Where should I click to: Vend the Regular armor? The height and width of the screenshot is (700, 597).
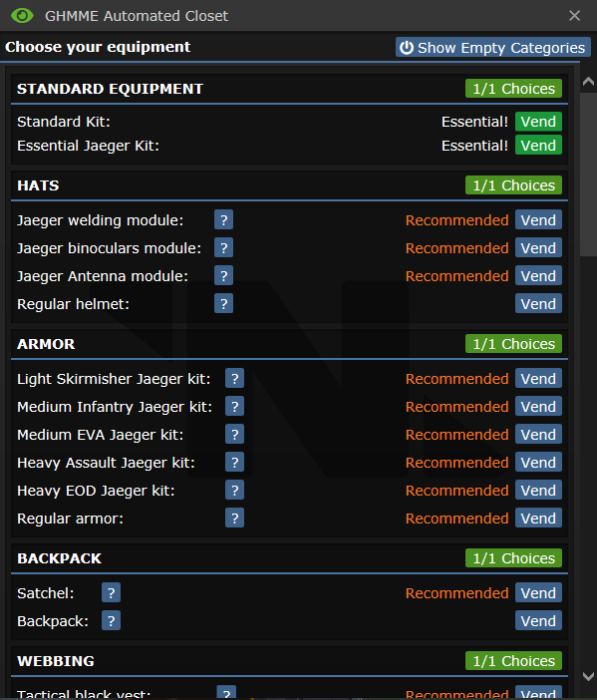click(538, 519)
